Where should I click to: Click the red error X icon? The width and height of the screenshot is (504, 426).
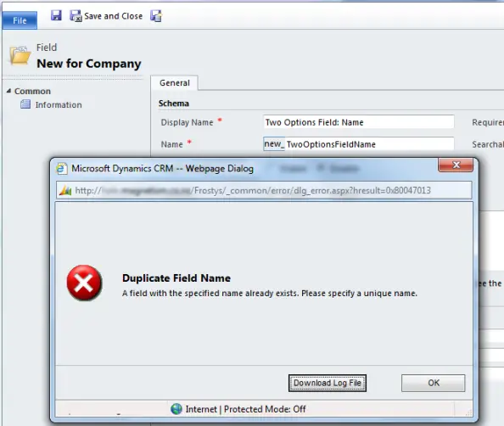click(85, 283)
